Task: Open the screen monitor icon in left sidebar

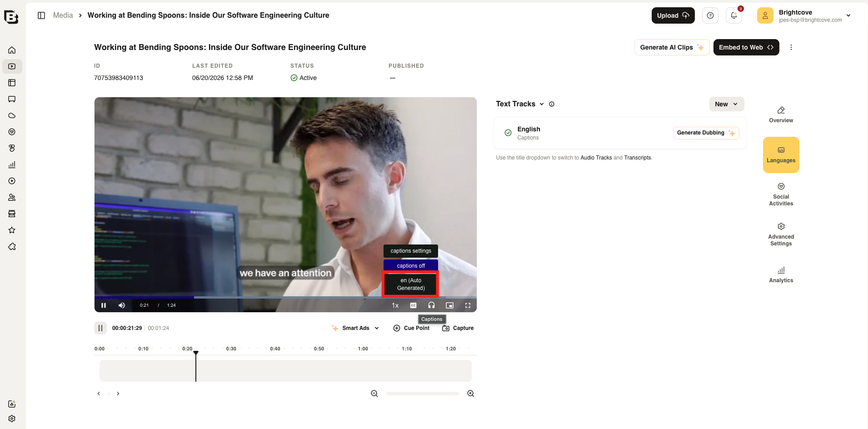Action: 12,99
